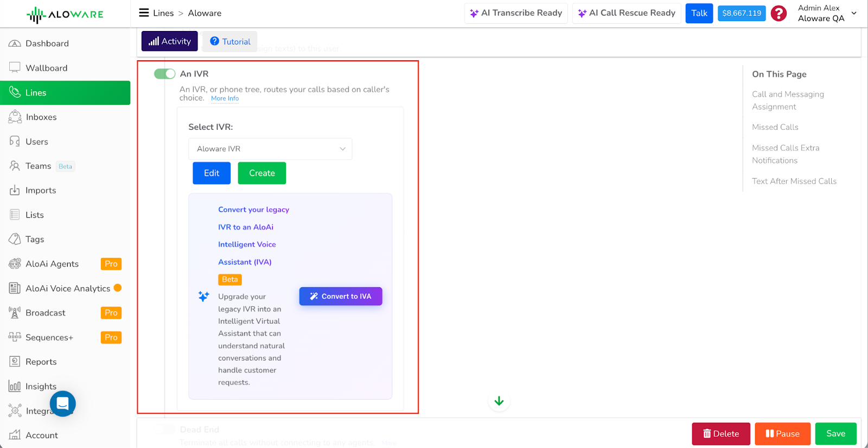Click the Lines breadcrumb link
The image size is (868, 448).
[x=163, y=13]
